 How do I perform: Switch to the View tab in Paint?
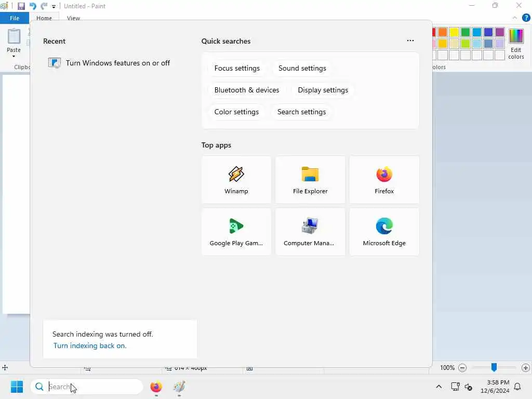(x=73, y=18)
